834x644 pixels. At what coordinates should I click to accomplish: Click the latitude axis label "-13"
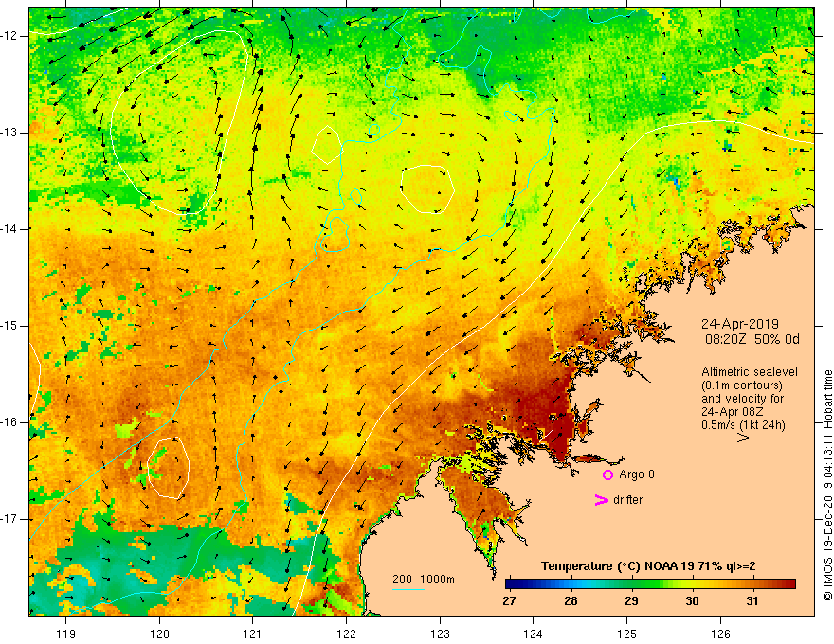(9, 133)
